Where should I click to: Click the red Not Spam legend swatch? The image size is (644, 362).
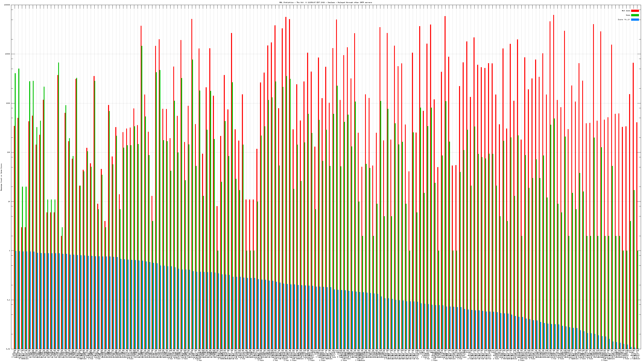[x=635, y=11]
